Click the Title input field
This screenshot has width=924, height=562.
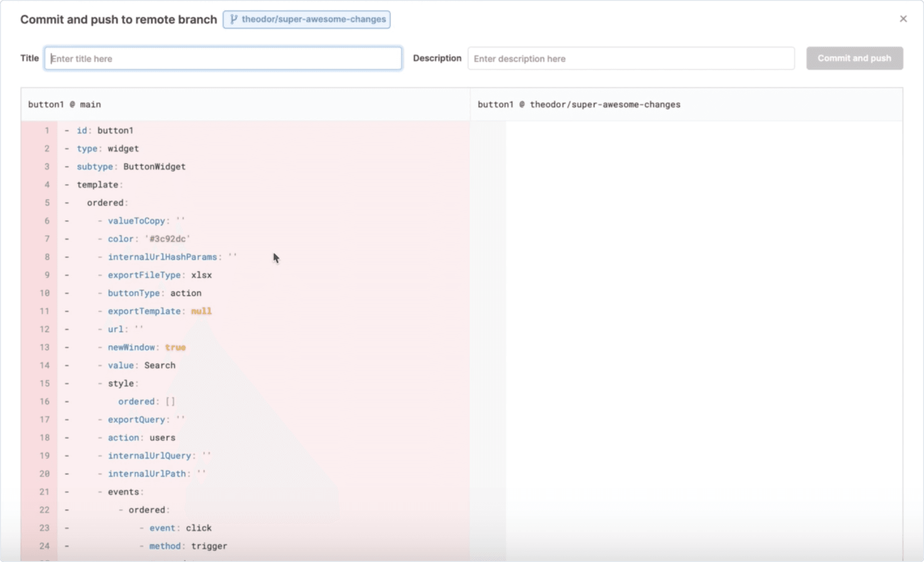point(223,58)
